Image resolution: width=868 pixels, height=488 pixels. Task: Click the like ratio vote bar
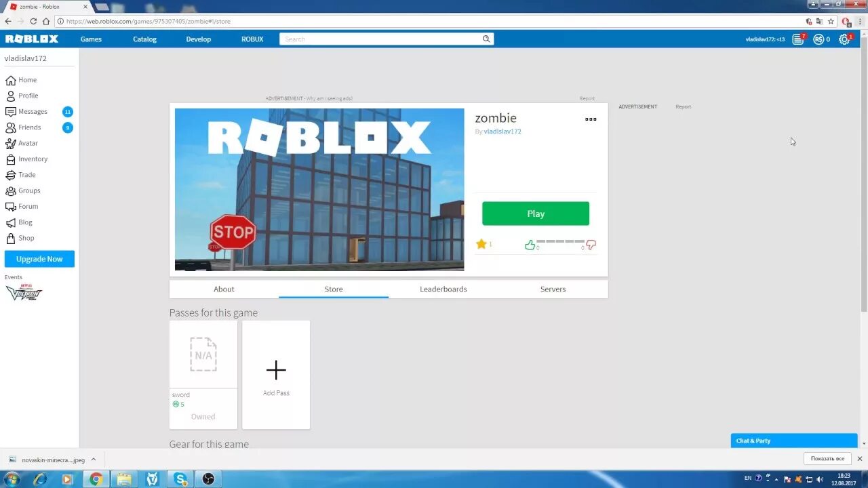(x=560, y=241)
